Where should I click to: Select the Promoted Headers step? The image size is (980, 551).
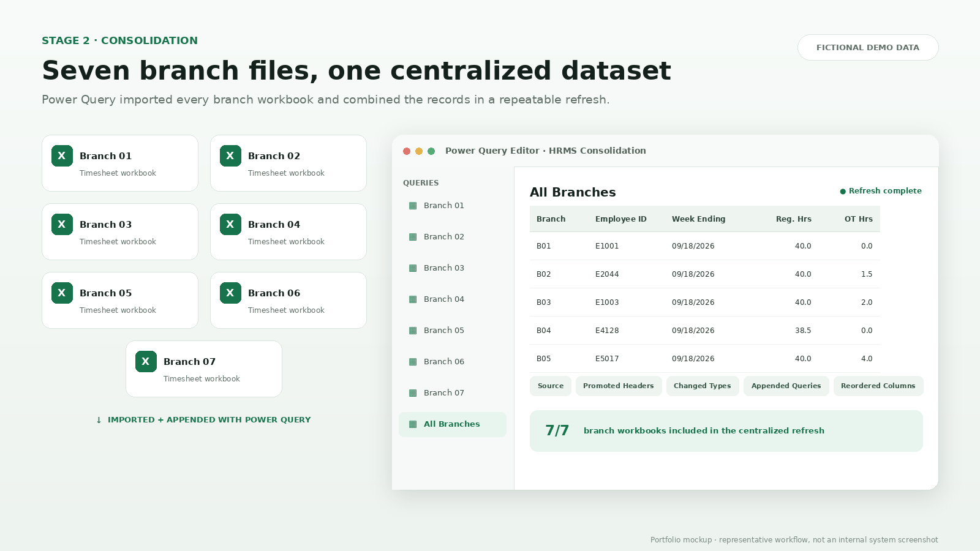click(x=619, y=386)
